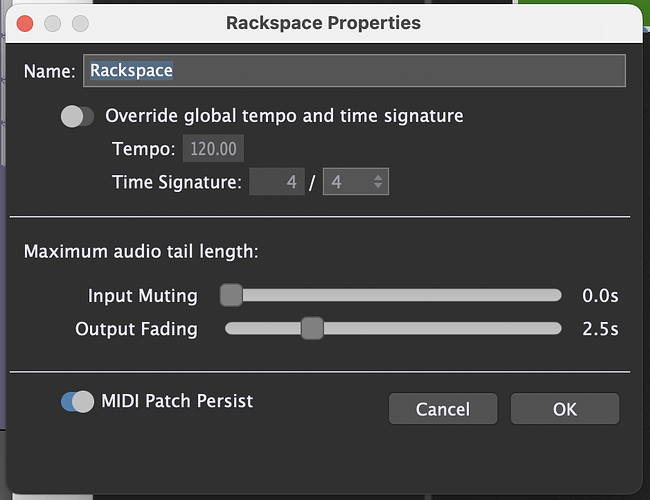
Task: Click the Rackspace Properties window title
Action: [x=323, y=23]
